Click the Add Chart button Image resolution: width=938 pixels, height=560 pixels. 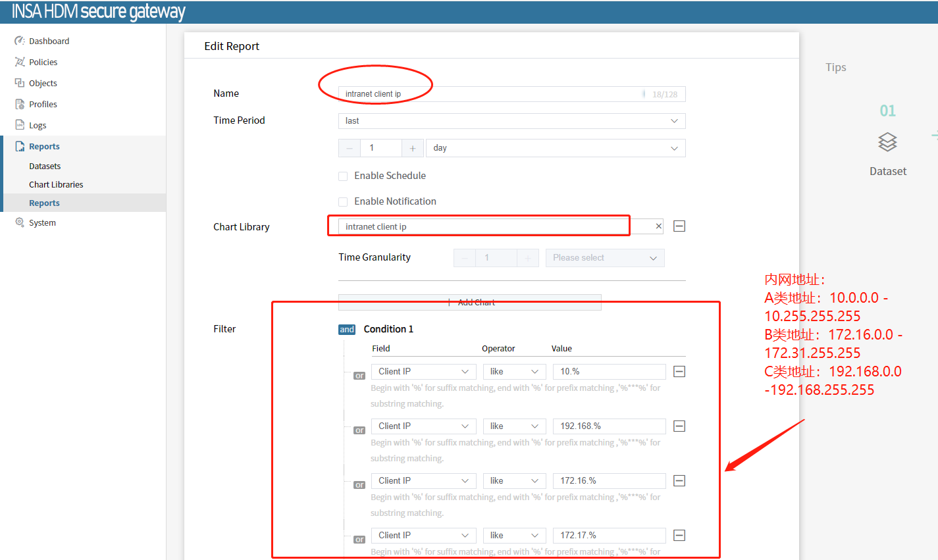click(469, 302)
